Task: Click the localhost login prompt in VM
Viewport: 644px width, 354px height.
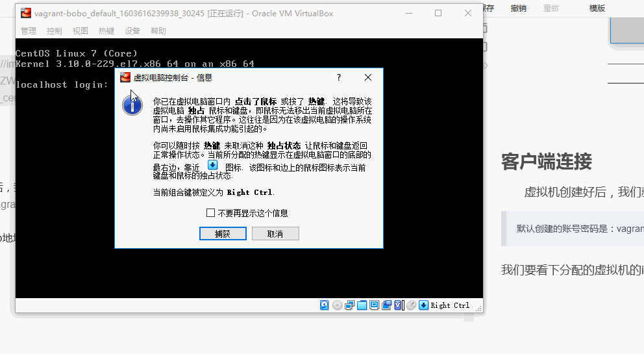Action: [x=62, y=84]
